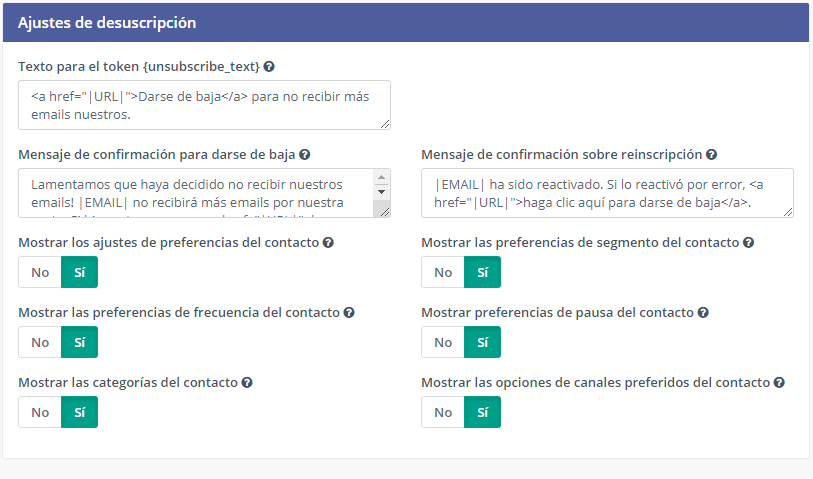The height and width of the screenshot is (479, 813).
Task: Select No for preferred channel options
Action: (x=443, y=412)
